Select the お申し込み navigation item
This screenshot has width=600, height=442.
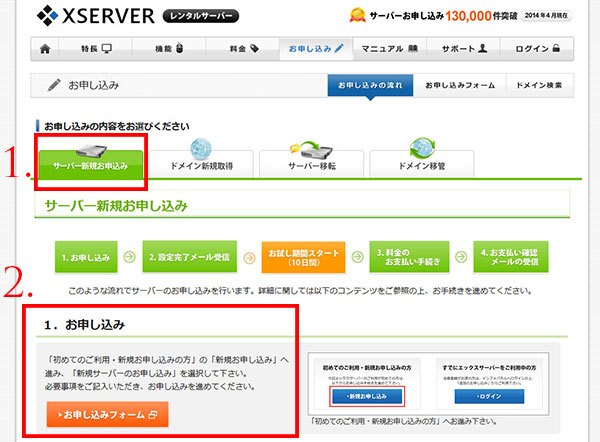315,48
